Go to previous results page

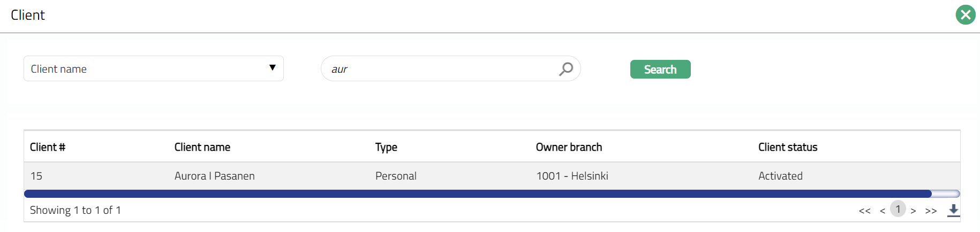[x=883, y=211]
